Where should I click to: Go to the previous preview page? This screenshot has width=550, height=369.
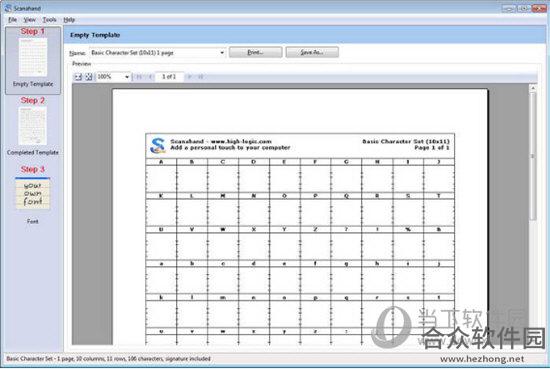coord(150,76)
